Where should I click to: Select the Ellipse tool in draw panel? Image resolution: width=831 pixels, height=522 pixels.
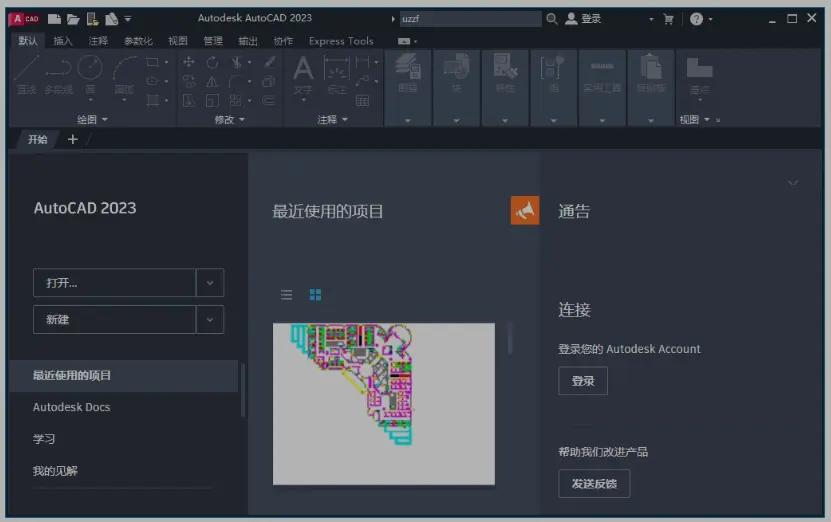point(152,81)
